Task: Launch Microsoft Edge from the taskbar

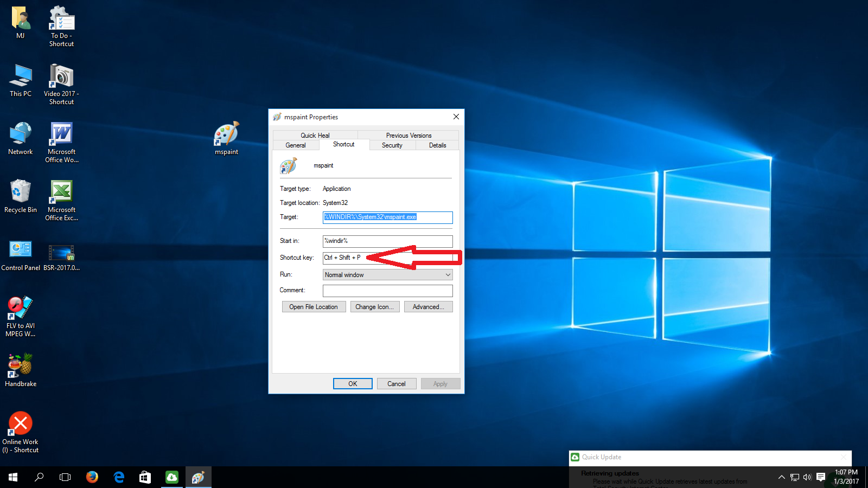Action: (x=119, y=477)
